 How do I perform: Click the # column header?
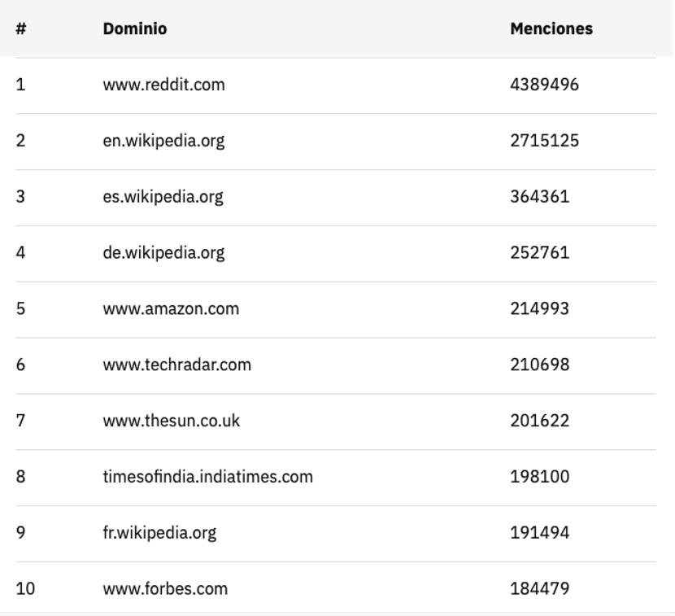point(20,29)
